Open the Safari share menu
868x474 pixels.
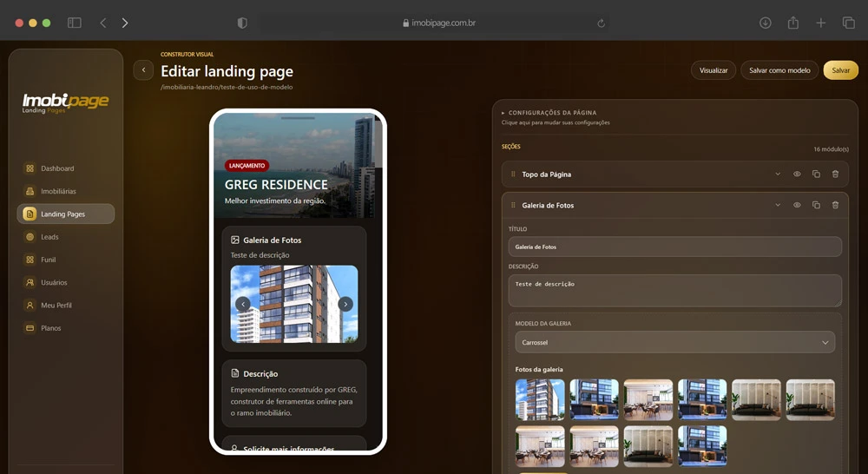click(792, 23)
